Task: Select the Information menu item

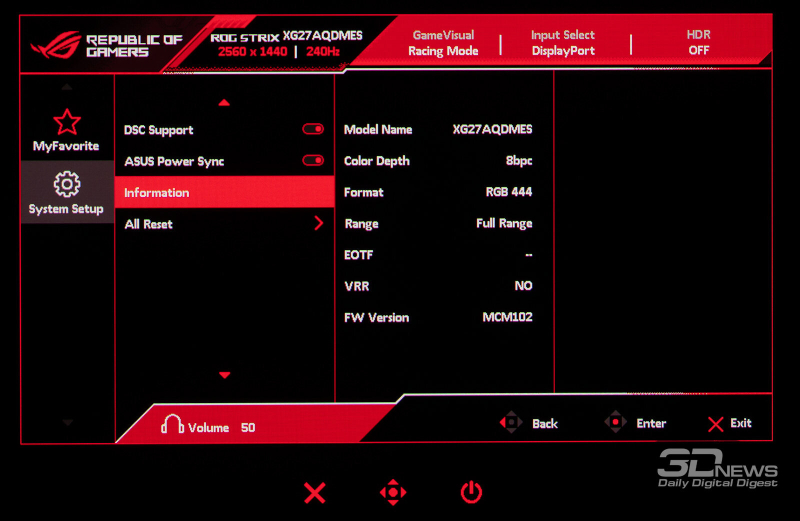Action: point(224,192)
